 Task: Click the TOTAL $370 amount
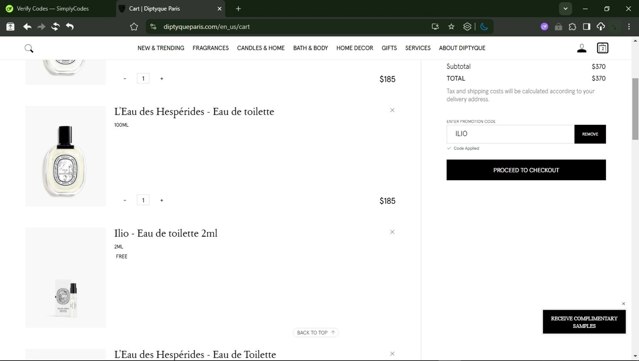click(598, 78)
